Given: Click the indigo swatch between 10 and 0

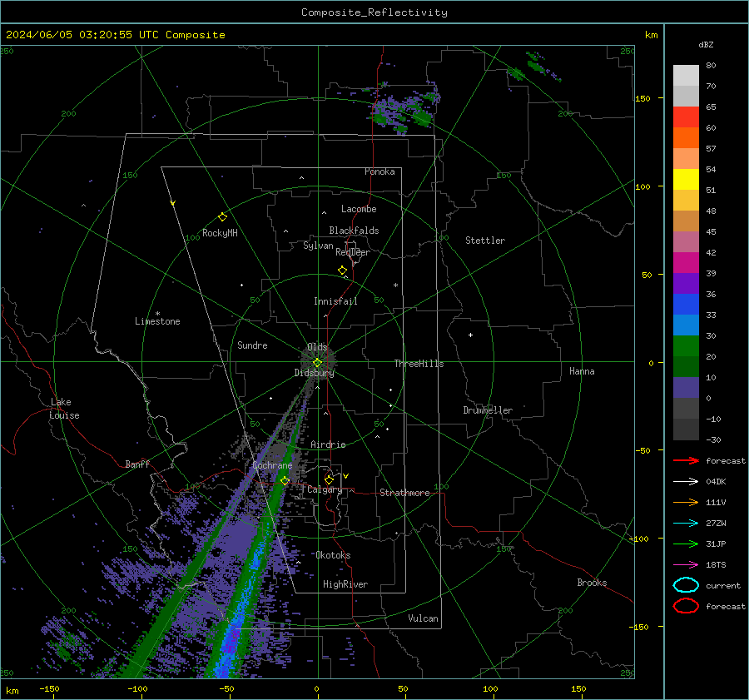Looking at the screenshot, I should click(x=686, y=387).
